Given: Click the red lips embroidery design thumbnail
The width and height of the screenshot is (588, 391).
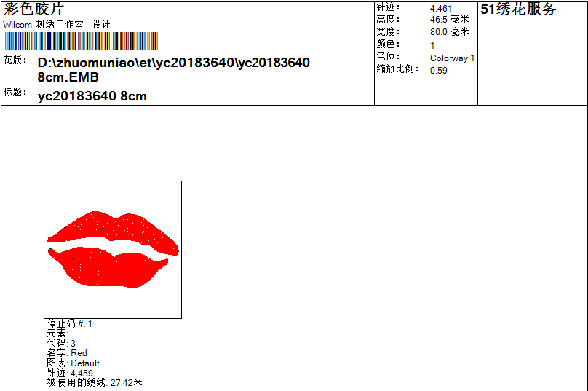Looking at the screenshot, I should tap(113, 250).
